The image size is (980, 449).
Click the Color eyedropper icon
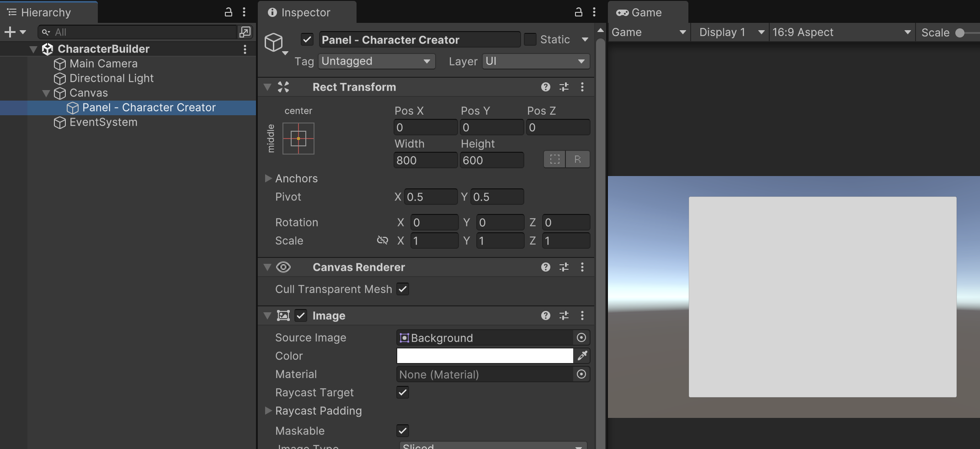point(582,356)
